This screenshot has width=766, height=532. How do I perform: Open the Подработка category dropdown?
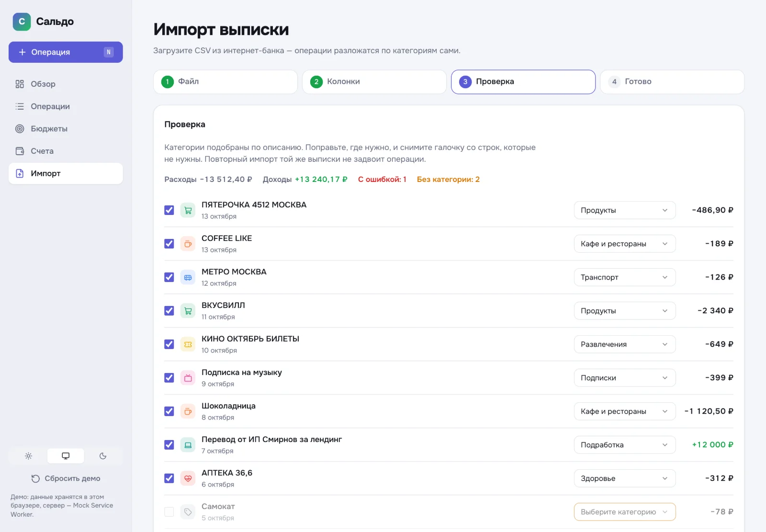tap(625, 445)
